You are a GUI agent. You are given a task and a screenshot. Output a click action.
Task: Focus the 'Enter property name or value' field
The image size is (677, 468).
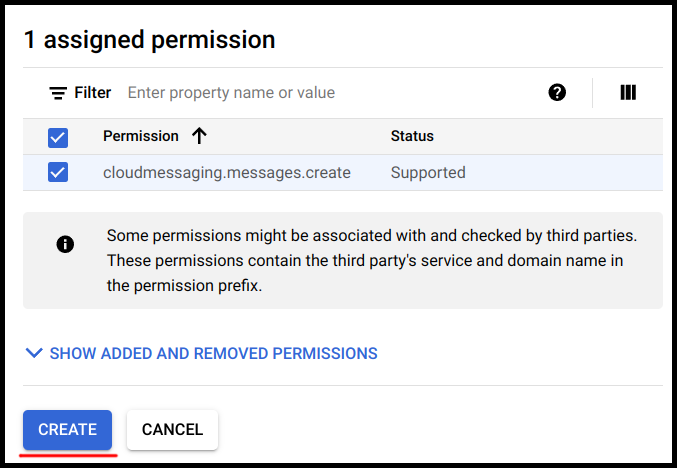pyautogui.click(x=330, y=93)
